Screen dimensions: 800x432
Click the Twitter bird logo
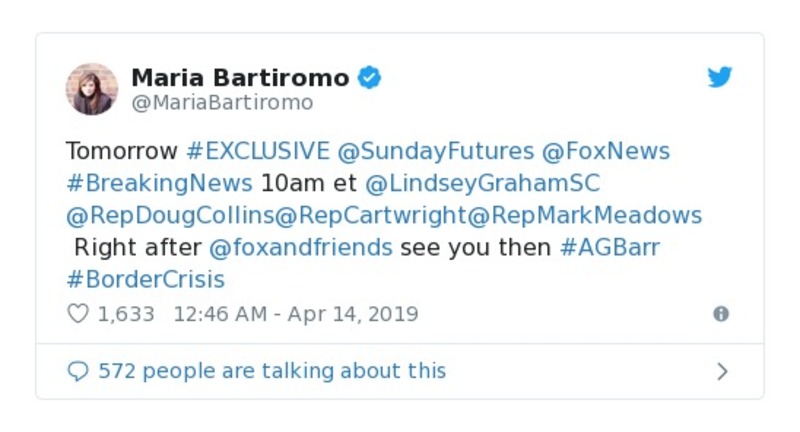720,78
